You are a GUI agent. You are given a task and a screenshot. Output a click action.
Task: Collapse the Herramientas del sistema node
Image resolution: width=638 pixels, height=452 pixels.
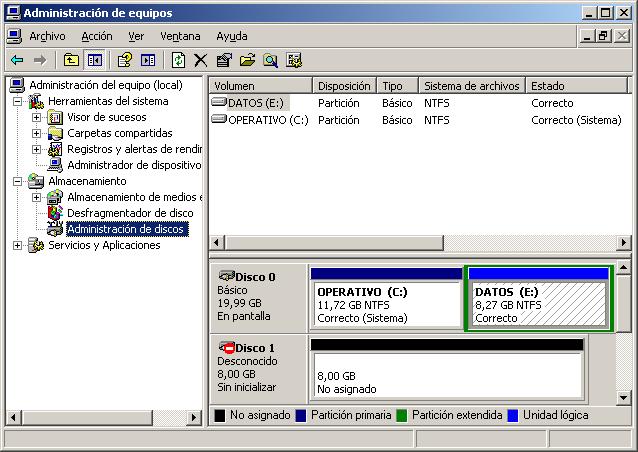[17, 101]
